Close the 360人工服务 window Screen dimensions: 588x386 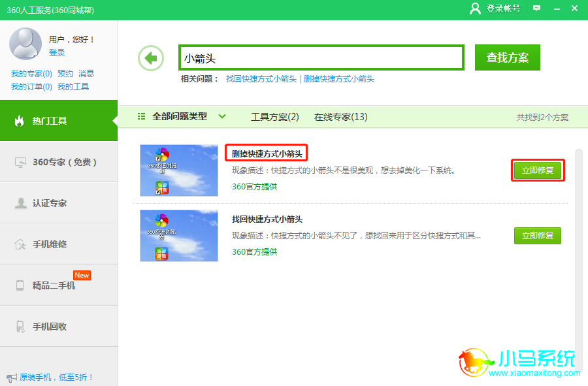tap(574, 8)
